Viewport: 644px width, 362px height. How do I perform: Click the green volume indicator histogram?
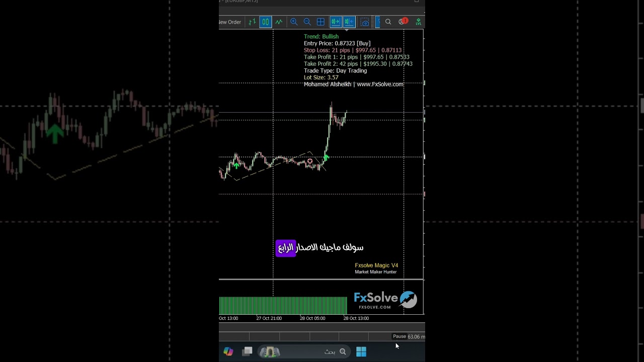pos(283,306)
